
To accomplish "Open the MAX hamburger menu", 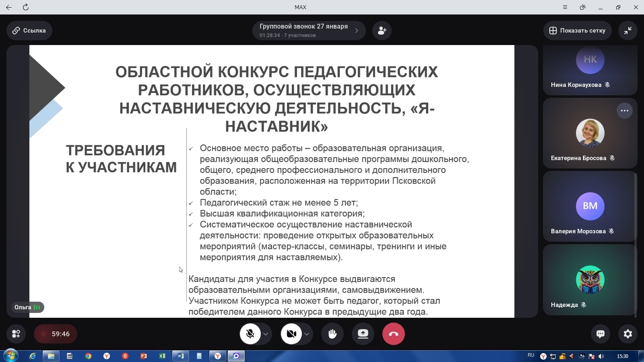I will pyautogui.click(x=565, y=7).
